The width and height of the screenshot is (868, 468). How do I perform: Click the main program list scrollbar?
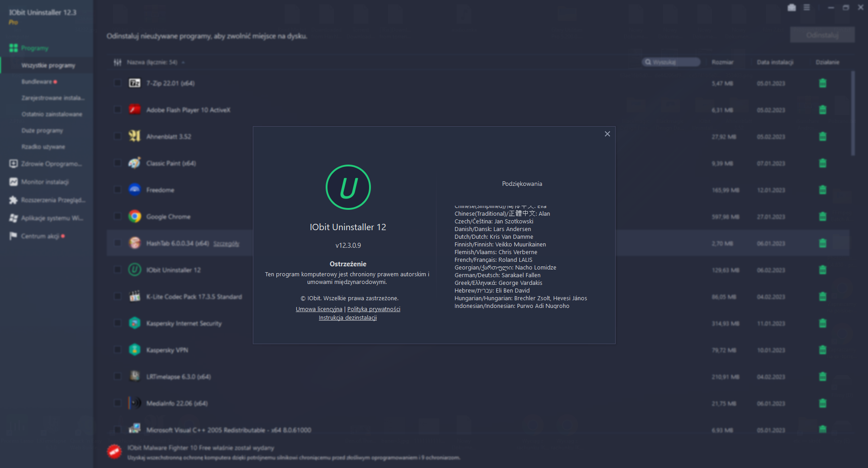[853, 113]
